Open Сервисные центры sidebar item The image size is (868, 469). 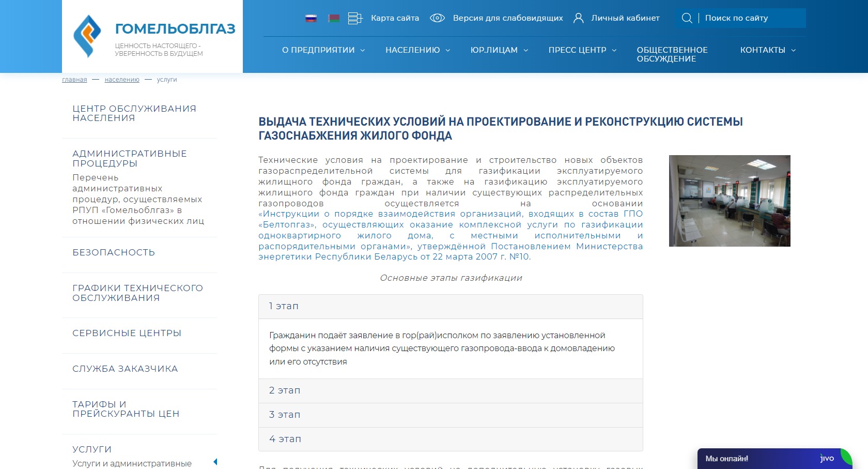(127, 333)
